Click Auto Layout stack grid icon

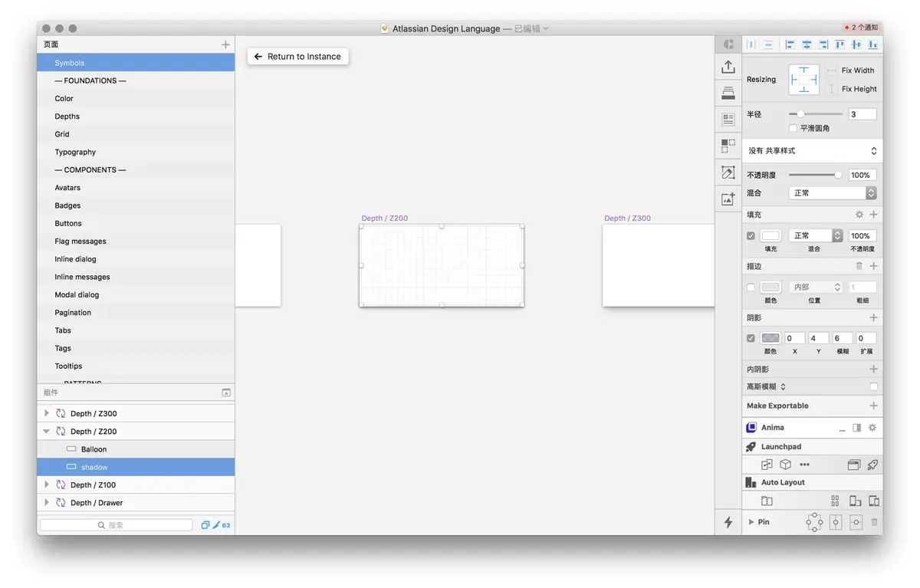835,501
